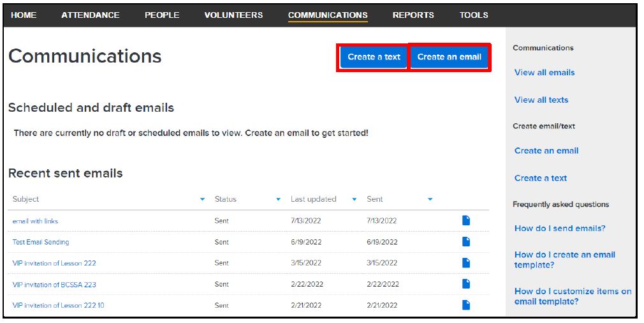The width and height of the screenshot is (644, 323).
Task: Open the Last updated column sort arrow
Action: (355, 200)
